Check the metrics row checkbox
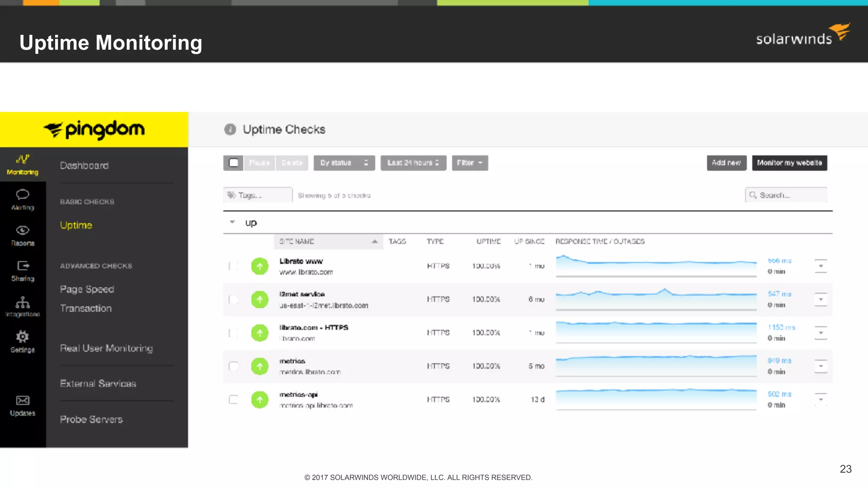The height and width of the screenshot is (488, 868). (x=233, y=366)
